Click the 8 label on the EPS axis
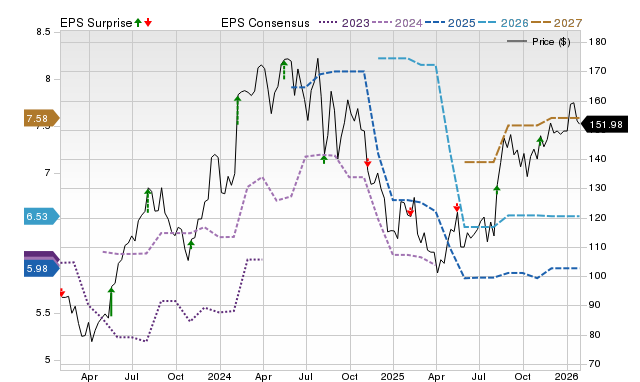The width and height of the screenshot is (640, 382). (x=48, y=79)
